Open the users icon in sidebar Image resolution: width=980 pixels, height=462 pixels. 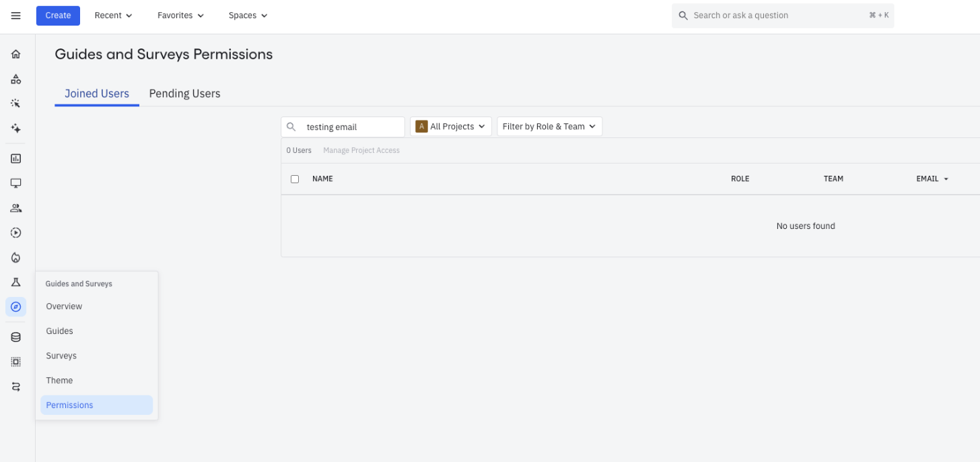click(x=16, y=208)
